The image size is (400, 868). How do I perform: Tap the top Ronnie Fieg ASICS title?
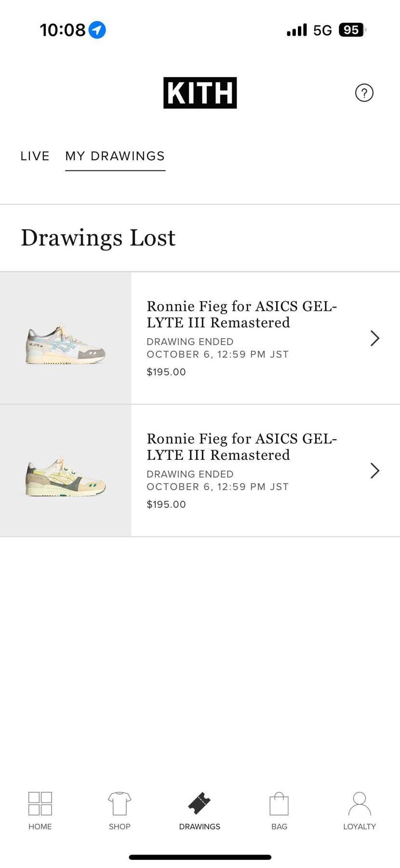click(x=241, y=314)
